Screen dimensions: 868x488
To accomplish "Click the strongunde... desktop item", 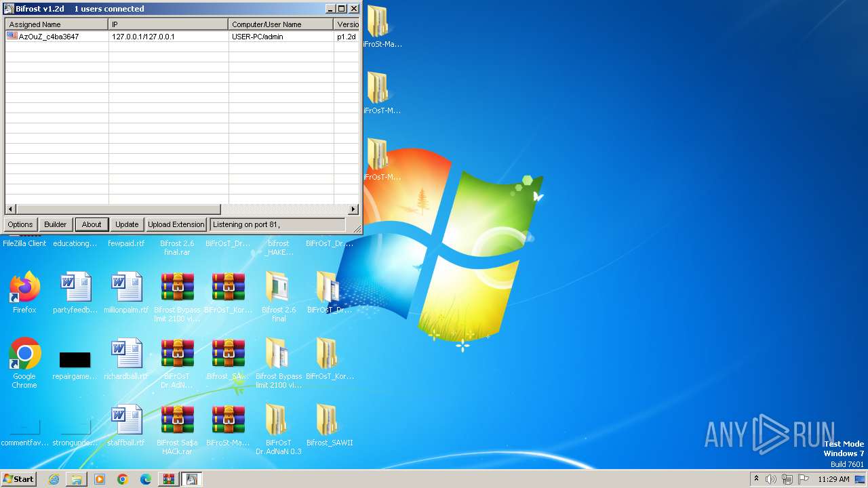I will (x=75, y=434).
